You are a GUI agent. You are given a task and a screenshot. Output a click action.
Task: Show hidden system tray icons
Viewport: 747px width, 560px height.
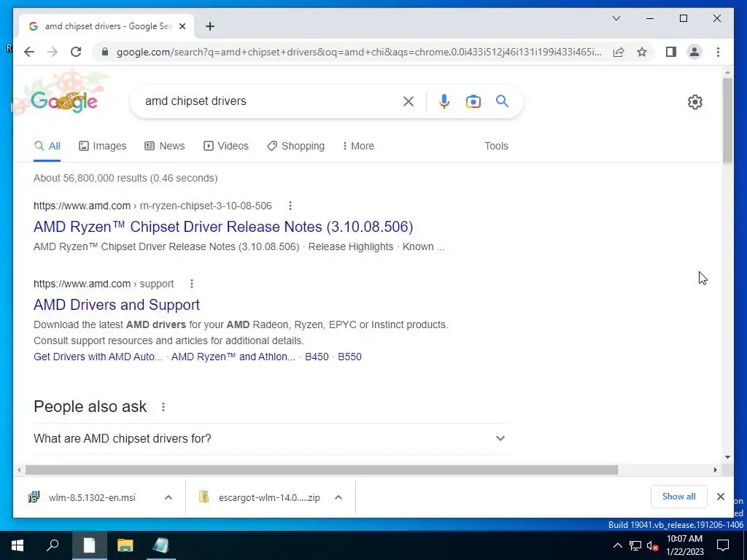point(617,545)
